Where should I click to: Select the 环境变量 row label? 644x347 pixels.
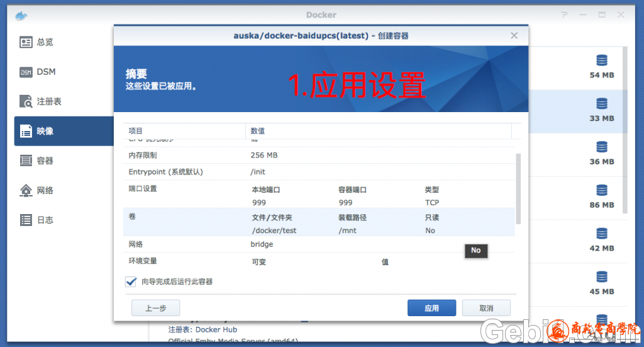pyautogui.click(x=143, y=261)
